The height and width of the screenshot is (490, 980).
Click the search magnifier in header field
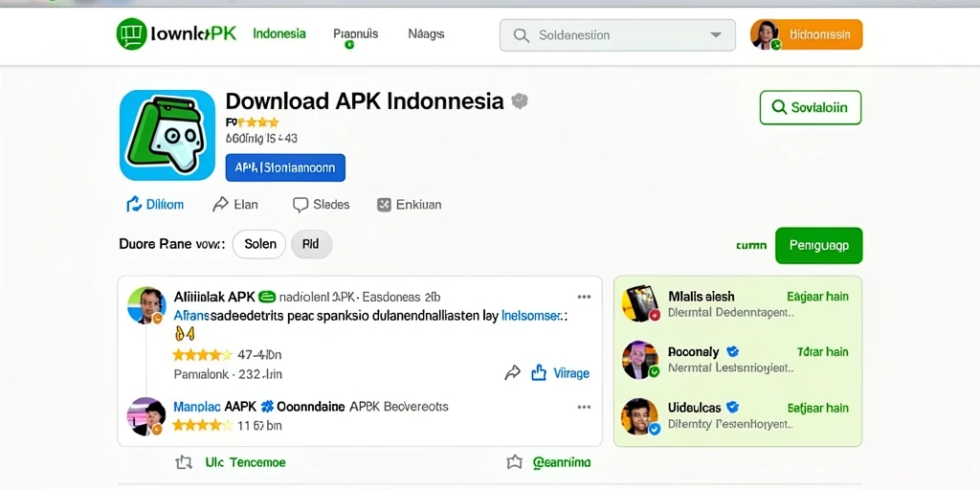coord(522,35)
